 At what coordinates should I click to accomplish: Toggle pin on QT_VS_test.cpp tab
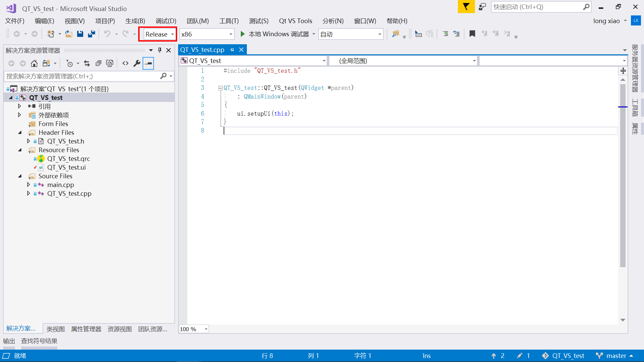pos(232,50)
